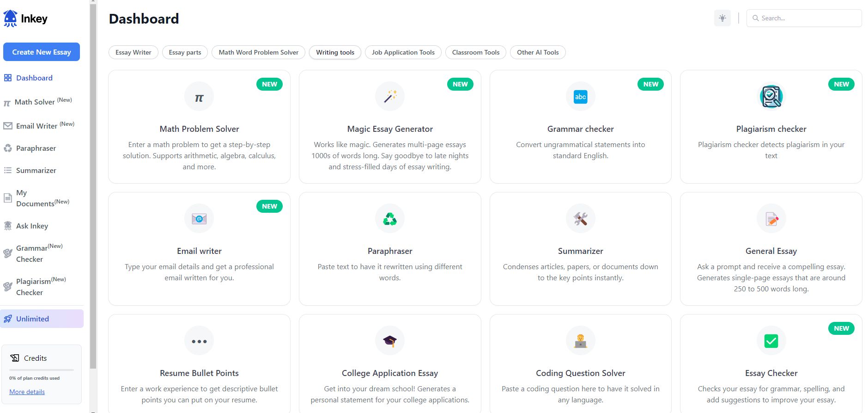Open the Other AI Tools category
The width and height of the screenshot is (868, 413).
point(537,52)
